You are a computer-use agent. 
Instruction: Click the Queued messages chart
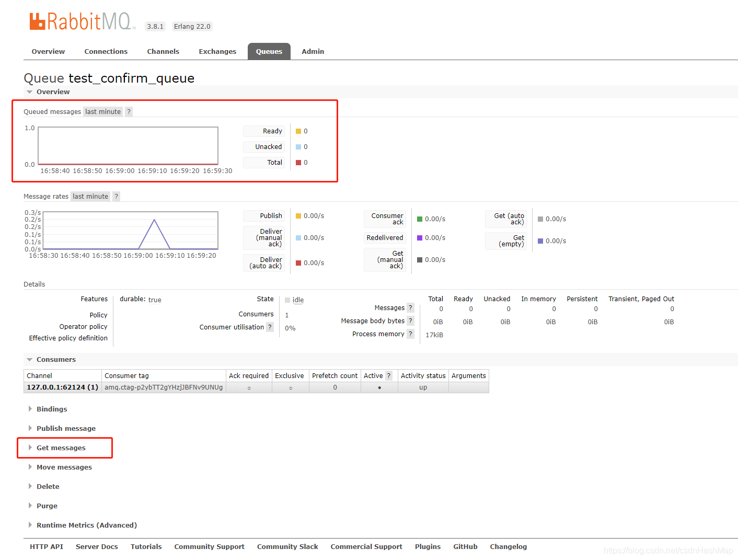[128, 146]
